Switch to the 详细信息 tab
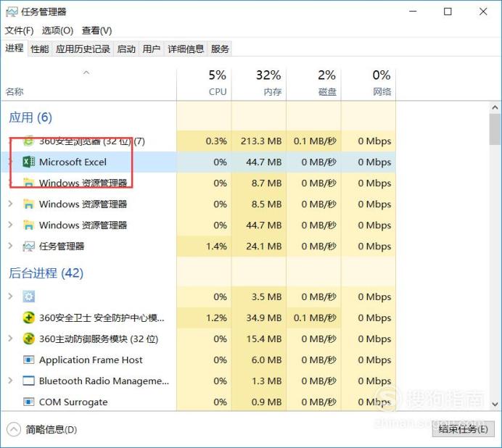This screenshot has height=448, width=502. 186,49
